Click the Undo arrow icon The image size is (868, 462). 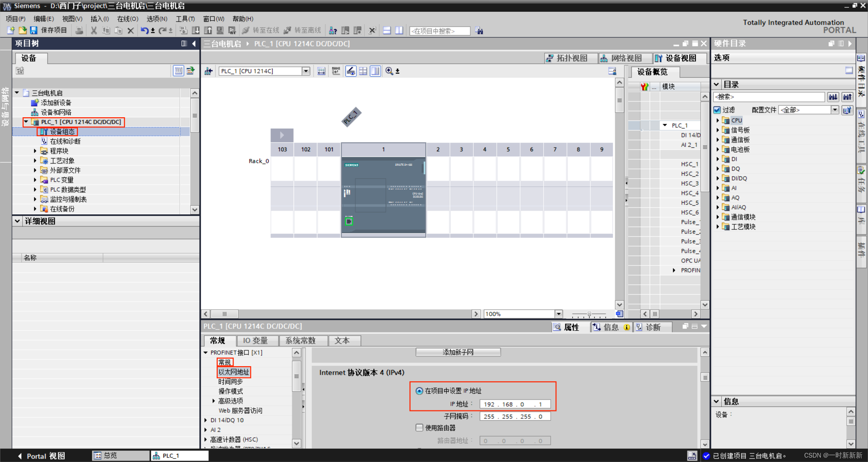144,30
